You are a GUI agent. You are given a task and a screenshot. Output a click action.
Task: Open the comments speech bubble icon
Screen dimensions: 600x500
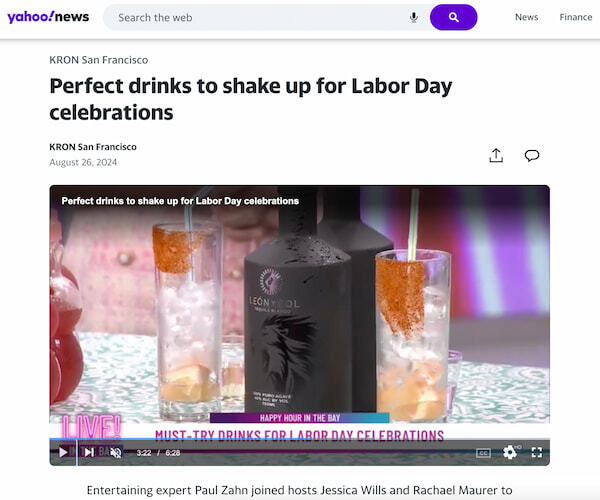click(532, 155)
